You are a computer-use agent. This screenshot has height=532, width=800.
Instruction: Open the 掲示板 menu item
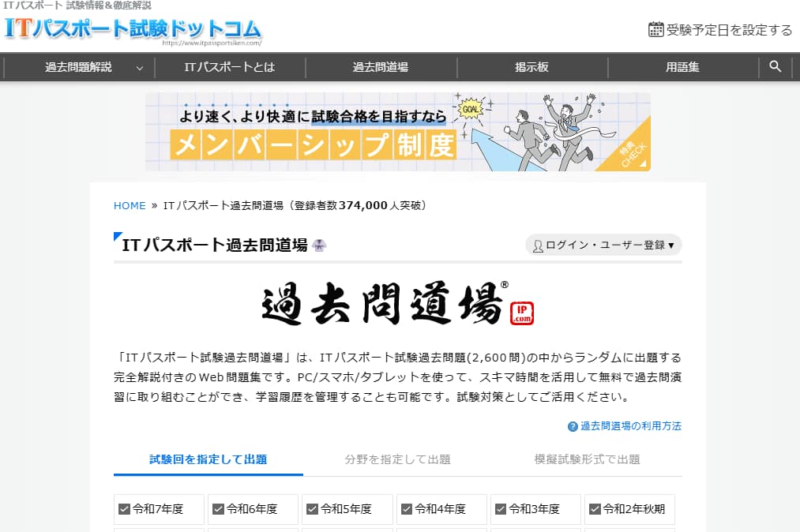tap(531, 67)
